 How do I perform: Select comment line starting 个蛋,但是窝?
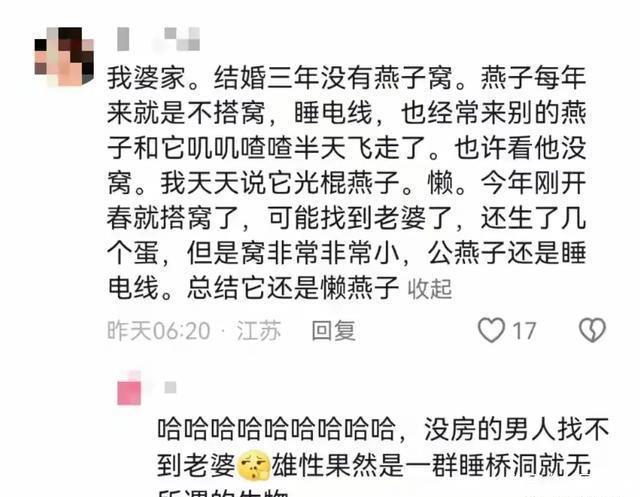coord(347,253)
